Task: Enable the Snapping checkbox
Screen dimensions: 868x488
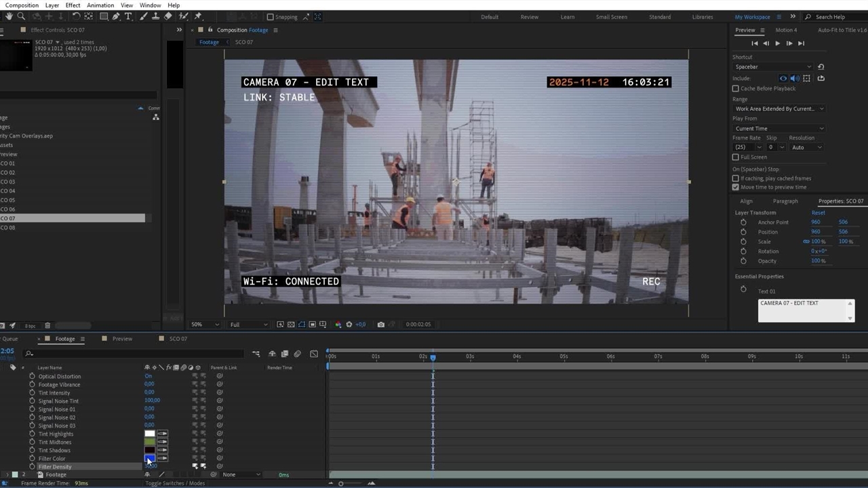Action: tap(270, 17)
